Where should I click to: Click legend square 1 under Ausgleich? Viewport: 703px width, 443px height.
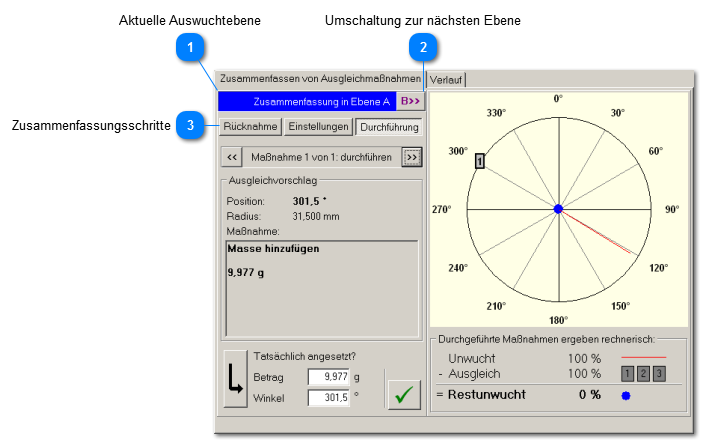click(627, 373)
